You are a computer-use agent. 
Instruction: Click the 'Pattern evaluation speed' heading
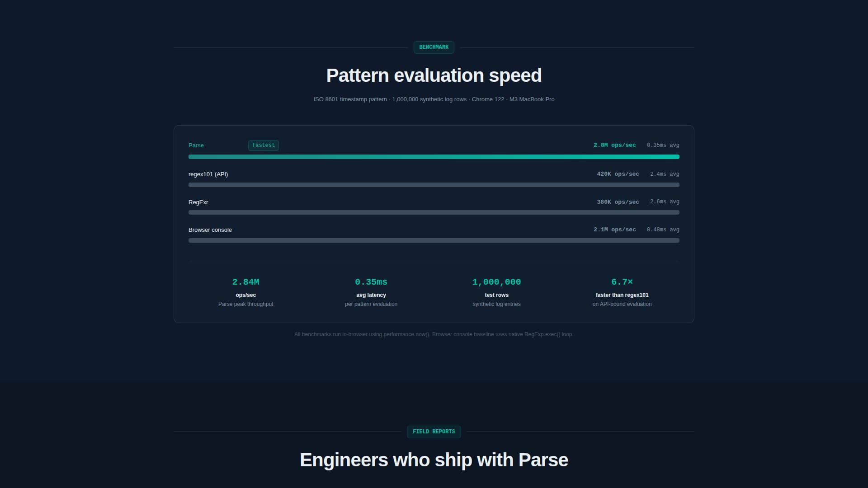point(434,75)
